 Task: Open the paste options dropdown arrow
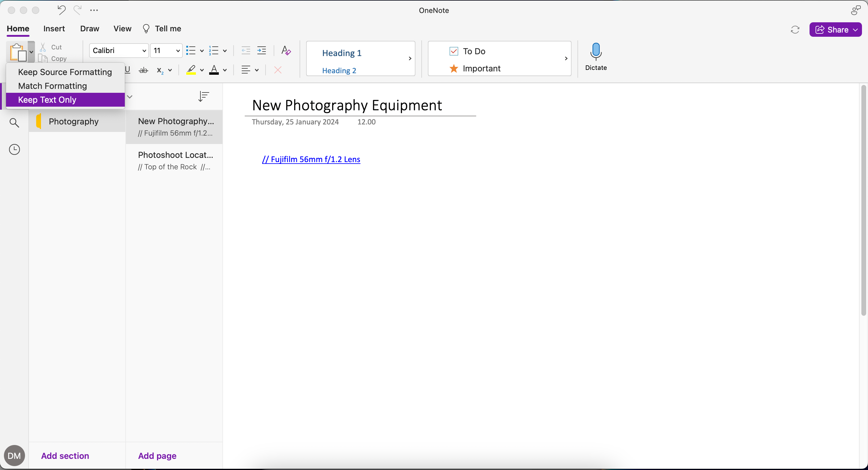pyautogui.click(x=31, y=52)
